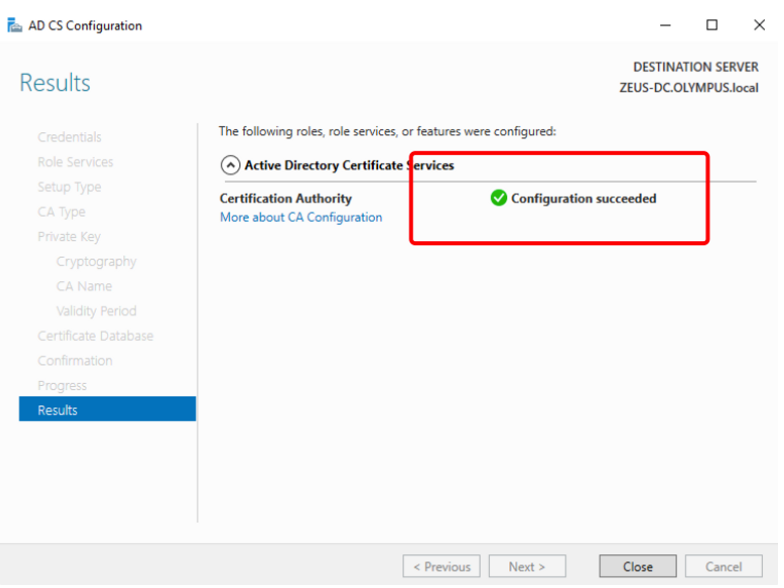Click the green success checkmark icon
Image resolution: width=784 pixels, height=588 pixels.
(499, 198)
